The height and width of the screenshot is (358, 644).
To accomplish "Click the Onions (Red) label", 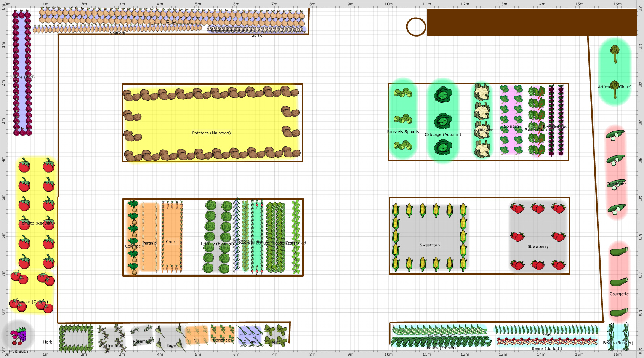I will pos(22,77).
